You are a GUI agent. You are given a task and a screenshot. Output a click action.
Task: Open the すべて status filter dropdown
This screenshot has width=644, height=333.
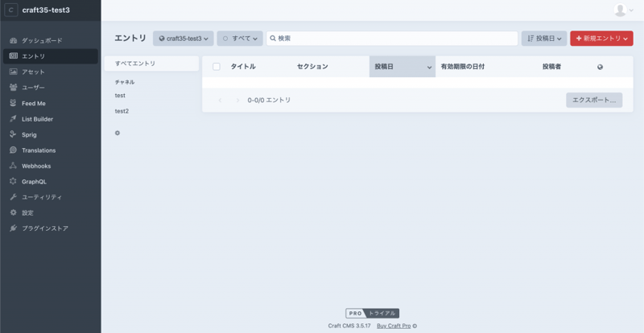pos(240,38)
